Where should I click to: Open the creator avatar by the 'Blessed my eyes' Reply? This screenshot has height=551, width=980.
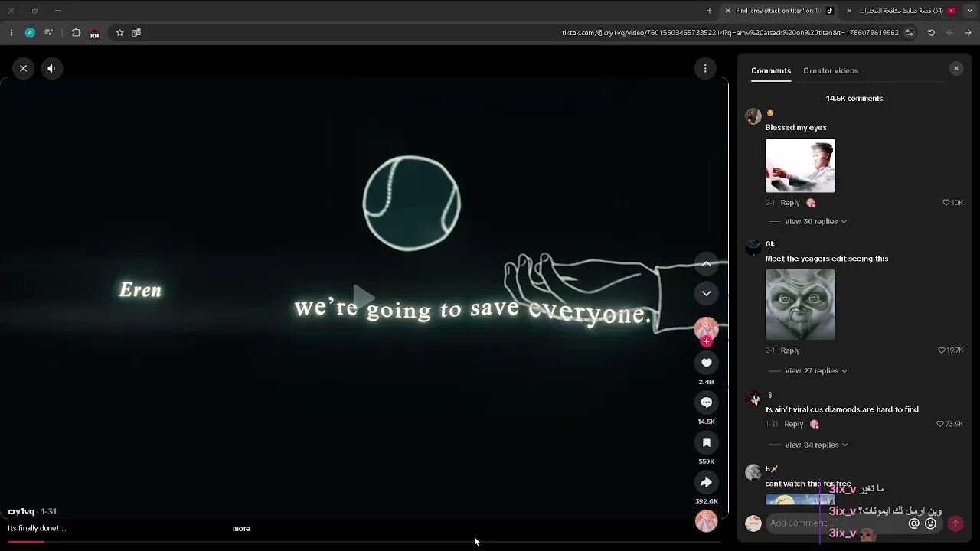[x=811, y=203]
